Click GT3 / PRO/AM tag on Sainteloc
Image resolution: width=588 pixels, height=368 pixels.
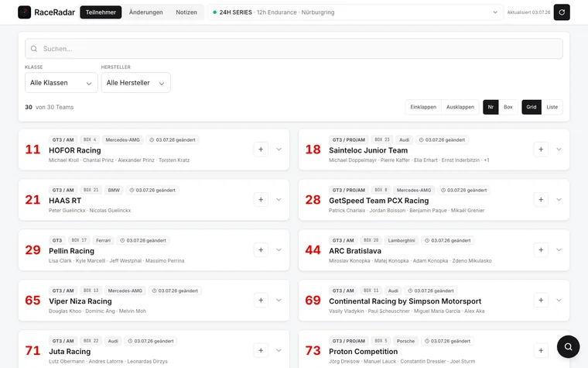point(349,139)
